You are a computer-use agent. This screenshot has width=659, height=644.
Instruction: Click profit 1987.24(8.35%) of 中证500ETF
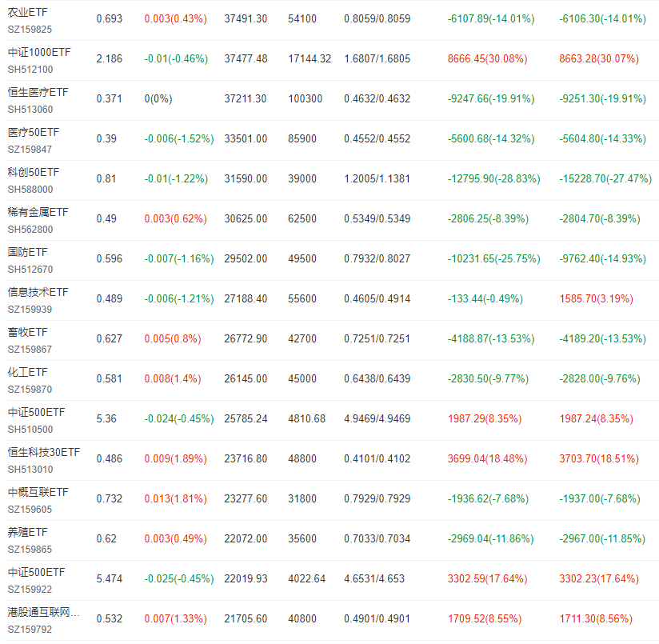[x=596, y=418]
